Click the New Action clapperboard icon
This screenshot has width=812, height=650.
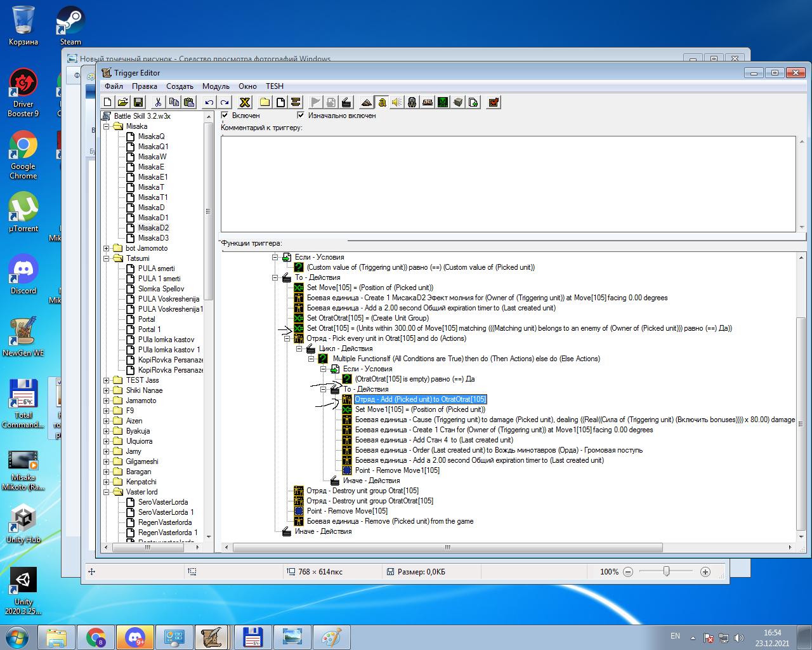coord(346,102)
